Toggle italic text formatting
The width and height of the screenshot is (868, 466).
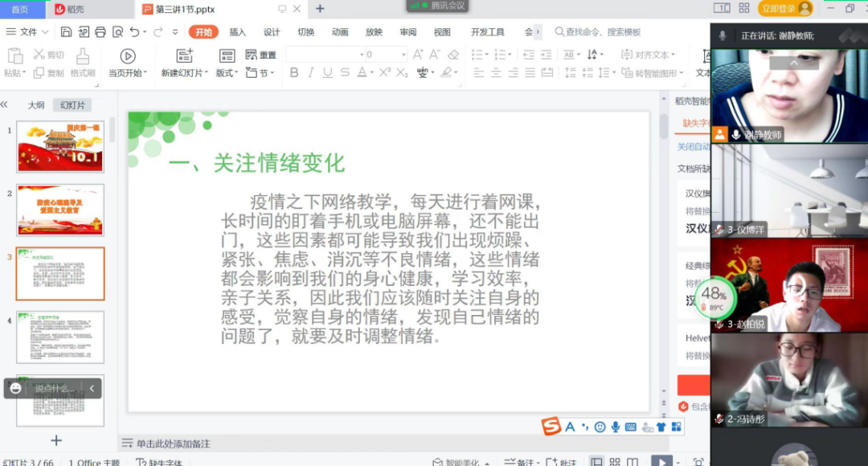311,72
